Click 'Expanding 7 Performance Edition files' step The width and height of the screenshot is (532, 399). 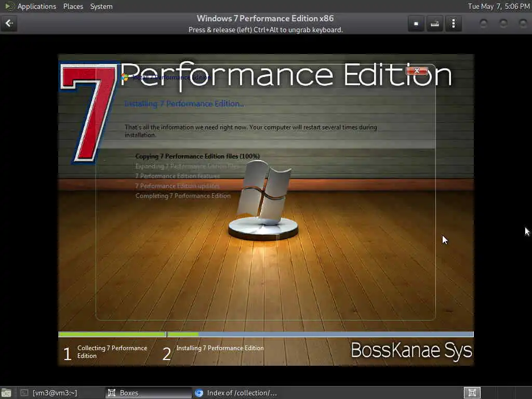[187, 166]
